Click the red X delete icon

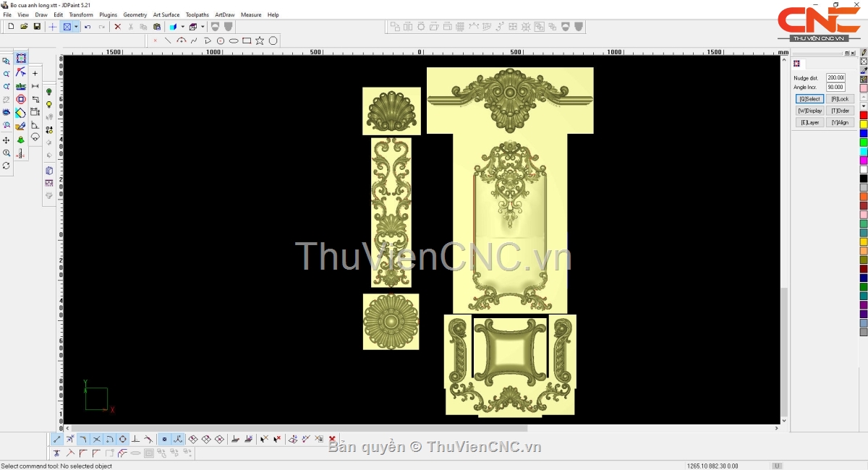pyautogui.click(x=117, y=27)
